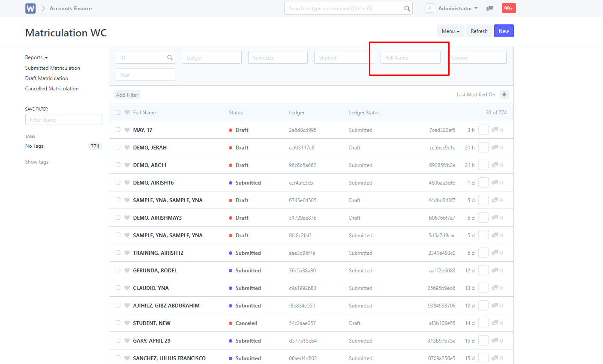
Task: Click ledger ID 2a6d8cd995
Action: point(303,130)
